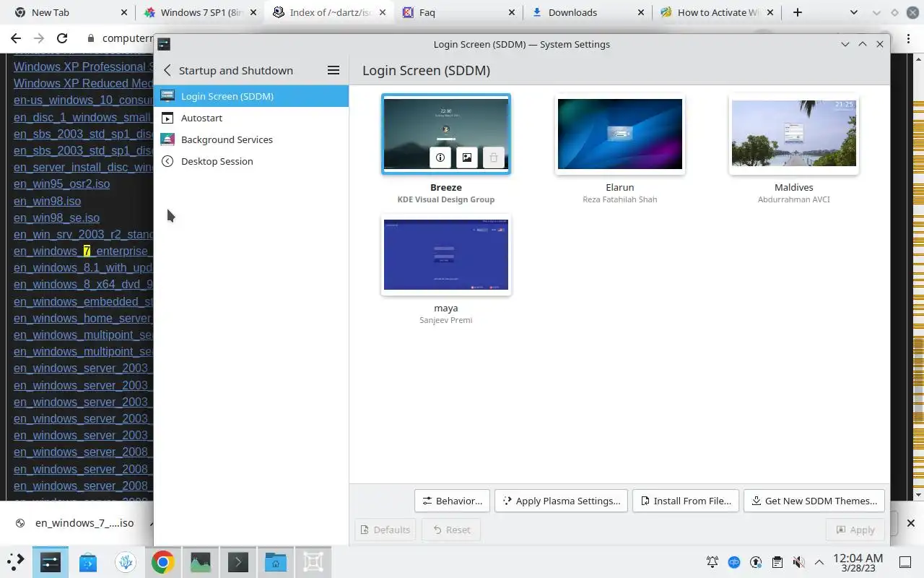Go back from Startup and Shutdown
This screenshot has width=924, height=578.
point(167,70)
